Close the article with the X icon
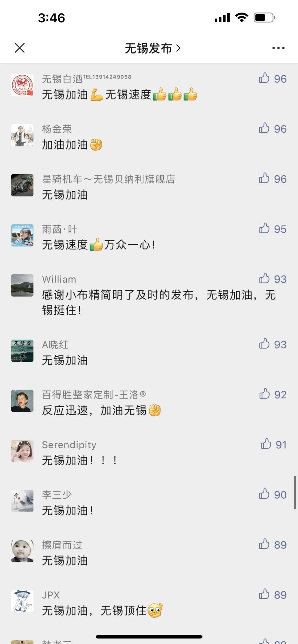Screen dimensions: 298x644 20,48
